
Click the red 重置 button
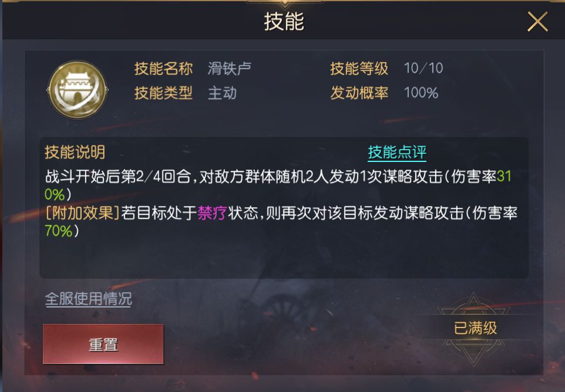point(103,344)
